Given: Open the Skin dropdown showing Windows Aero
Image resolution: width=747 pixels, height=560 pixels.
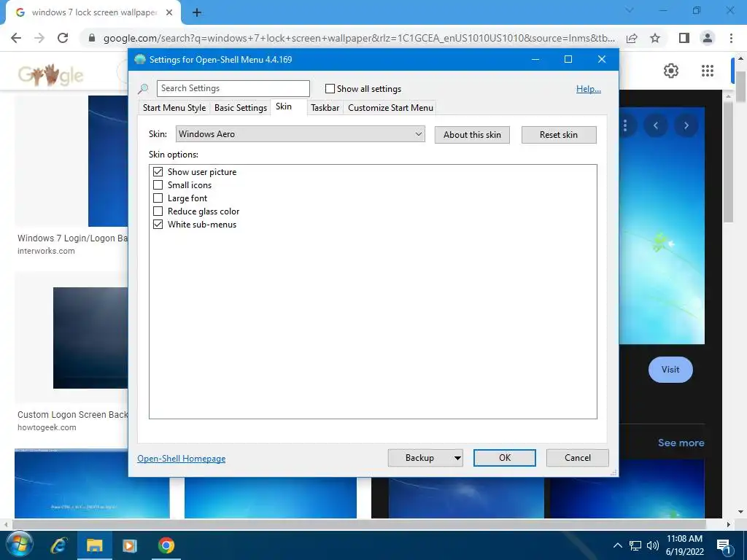Looking at the screenshot, I should pyautogui.click(x=300, y=134).
